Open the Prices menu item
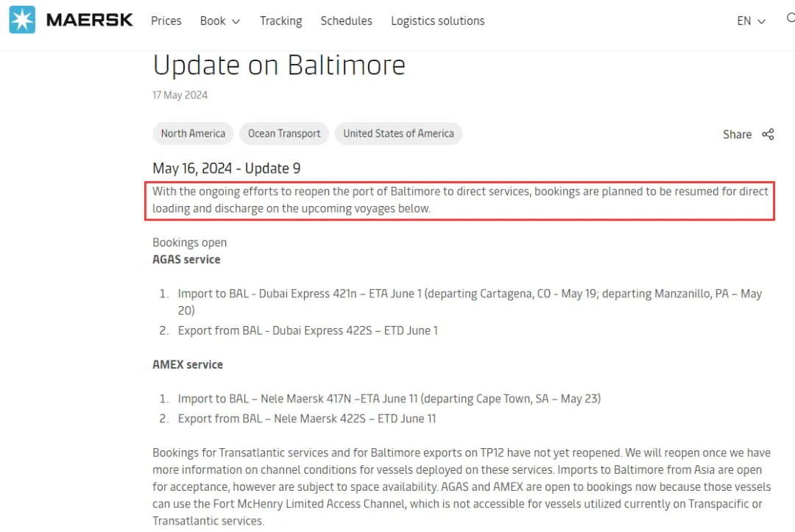 point(166,21)
